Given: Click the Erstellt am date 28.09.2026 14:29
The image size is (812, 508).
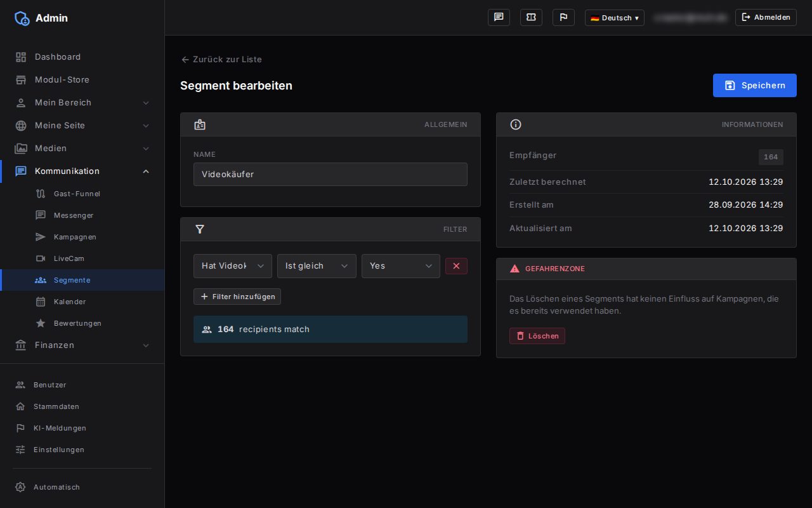Looking at the screenshot, I should tap(745, 205).
